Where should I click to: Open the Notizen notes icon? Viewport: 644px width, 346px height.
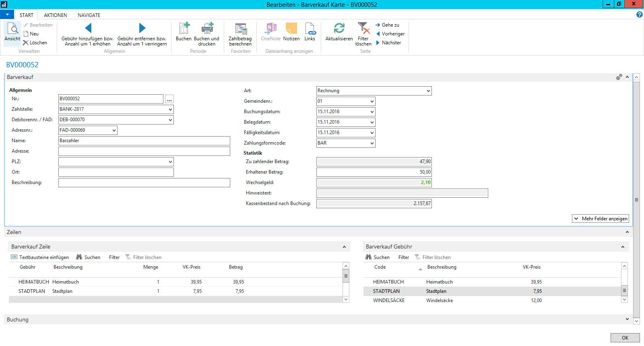(291, 29)
